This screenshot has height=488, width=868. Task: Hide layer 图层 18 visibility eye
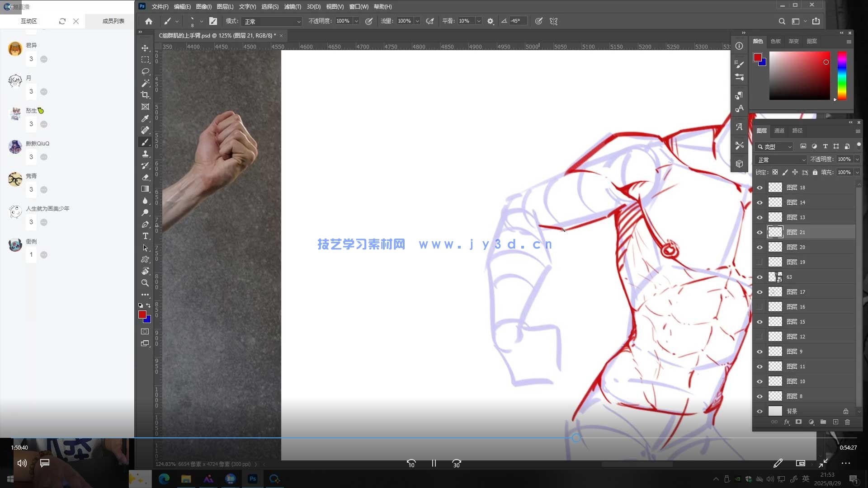coord(759,188)
